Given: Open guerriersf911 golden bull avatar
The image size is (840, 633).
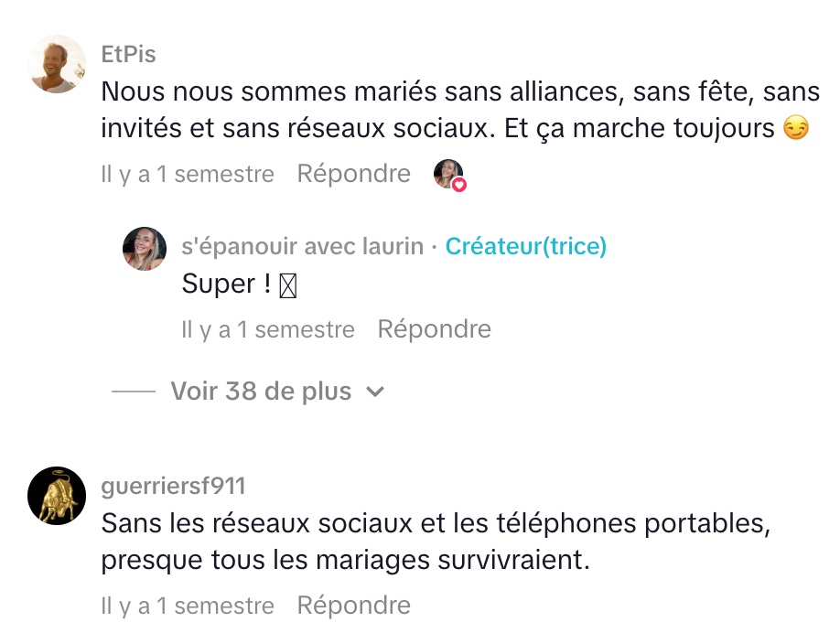Looking at the screenshot, I should (57, 496).
